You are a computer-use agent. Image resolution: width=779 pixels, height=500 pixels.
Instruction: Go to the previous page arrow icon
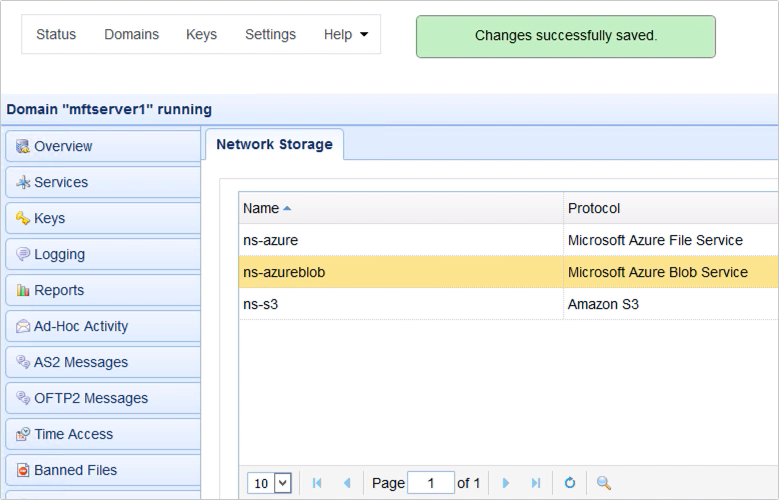(x=347, y=483)
